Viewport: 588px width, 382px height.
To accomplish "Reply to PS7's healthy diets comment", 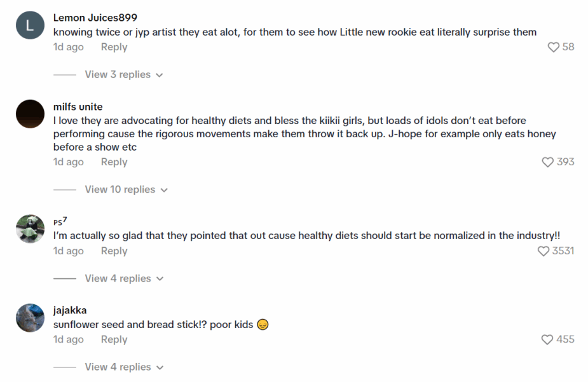I will (x=114, y=251).
